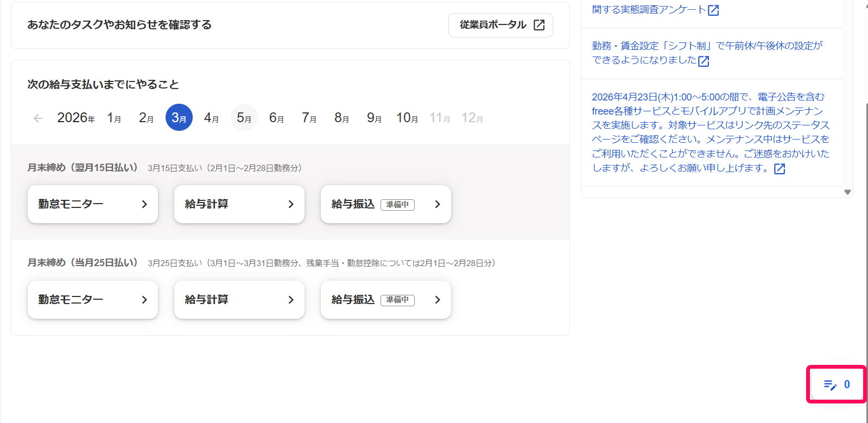Open the 従業員ポータル button
Viewport: 868px width, 423px height.
(x=500, y=25)
